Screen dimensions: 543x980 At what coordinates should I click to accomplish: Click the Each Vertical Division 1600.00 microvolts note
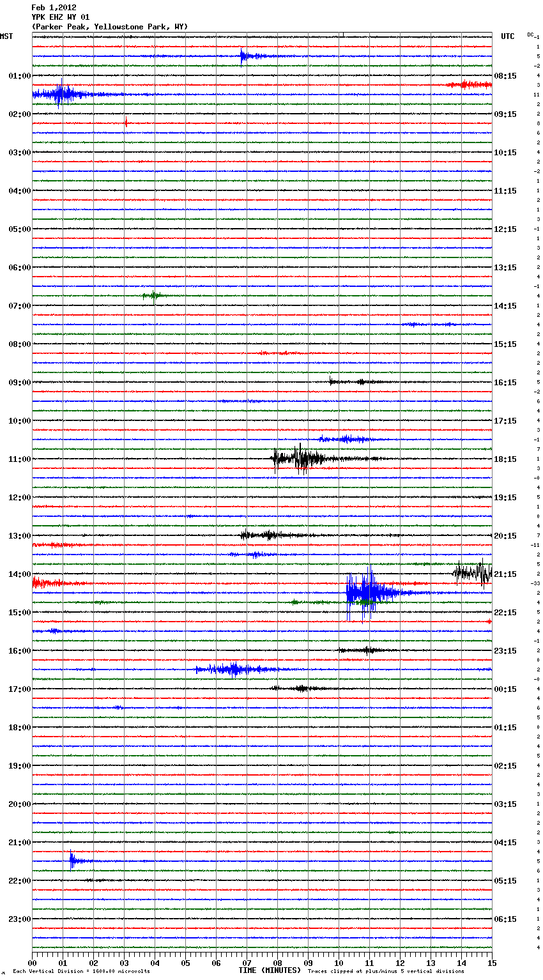(x=81, y=972)
